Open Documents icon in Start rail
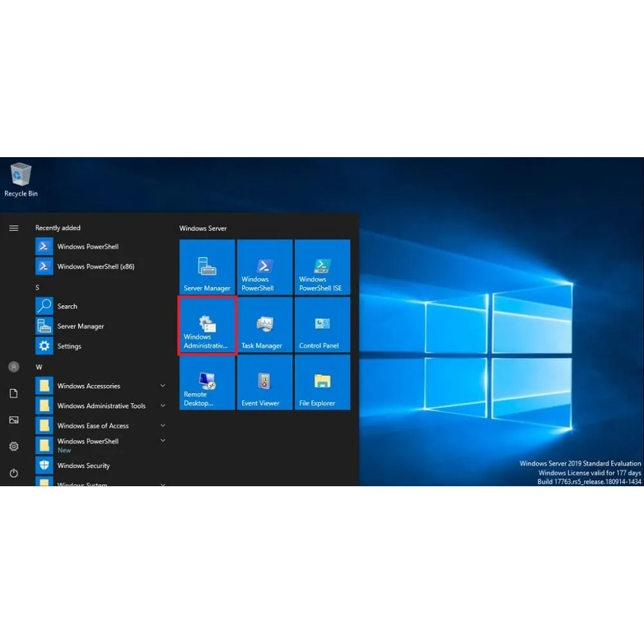Screen dimensions: 644x644 (x=14, y=393)
